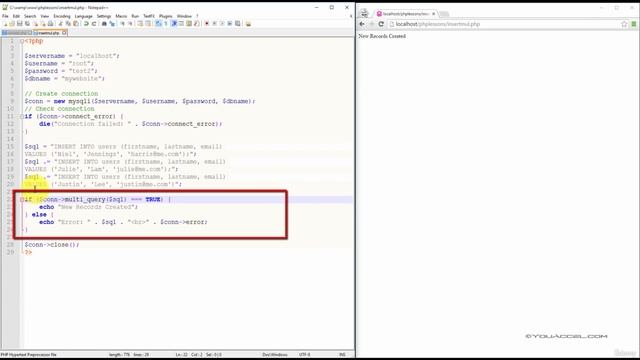
Task: Click the Zoom Out toolbar icon
Action: point(130,24)
